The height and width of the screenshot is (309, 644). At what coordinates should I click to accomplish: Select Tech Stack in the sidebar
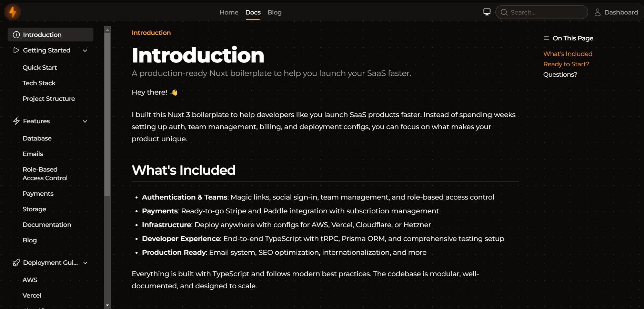pyautogui.click(x=39, y=83)
